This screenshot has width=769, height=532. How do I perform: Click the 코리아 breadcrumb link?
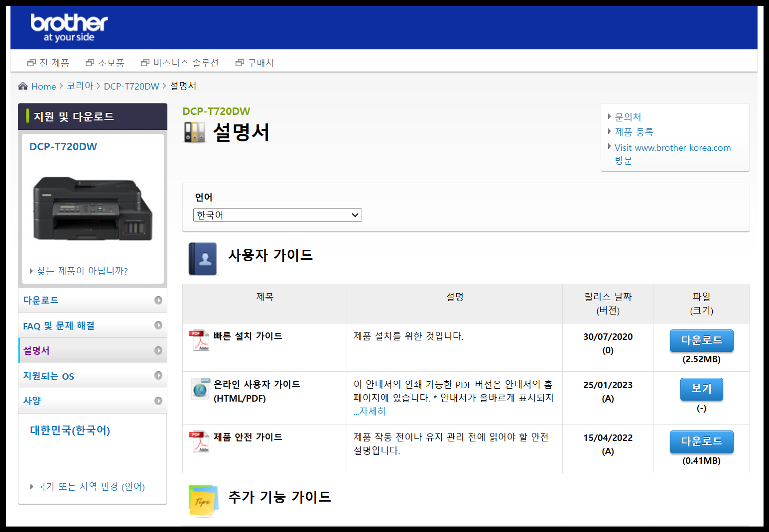point(80,86)
